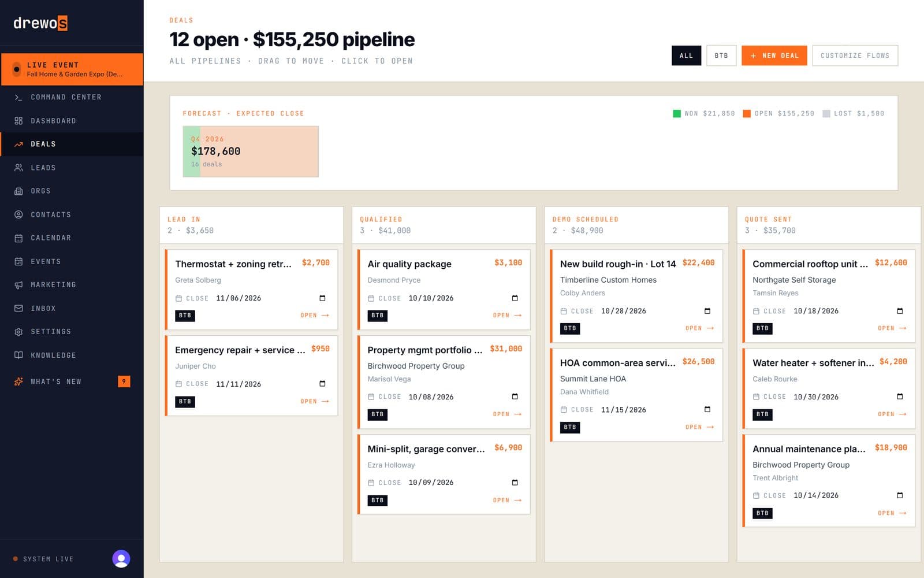Click the New Deal button
This screenshot has width=924, height=578.
pos(774,55)
